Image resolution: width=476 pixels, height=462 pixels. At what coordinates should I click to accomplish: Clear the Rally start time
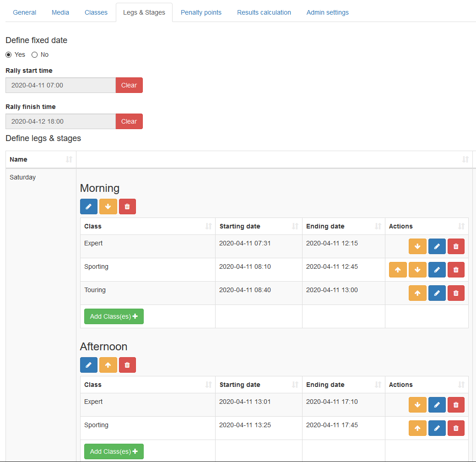click(x=129, y=85)
